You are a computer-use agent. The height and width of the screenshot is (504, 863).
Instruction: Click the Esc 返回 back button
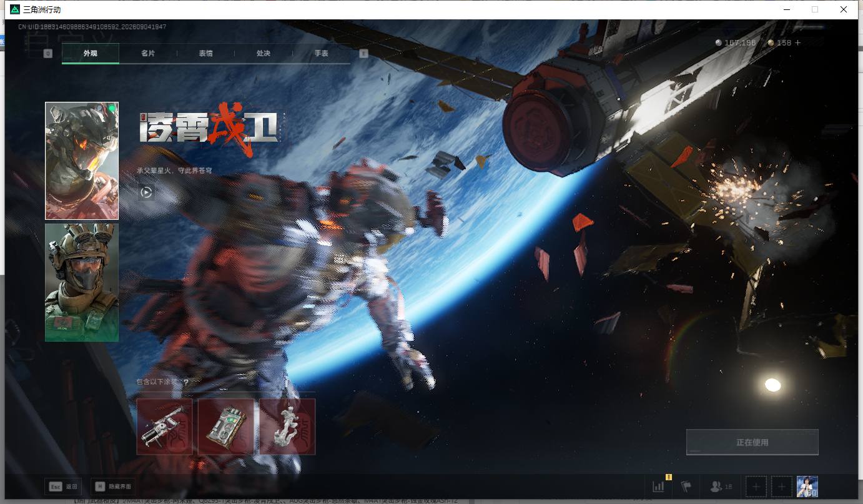[63, 487]
